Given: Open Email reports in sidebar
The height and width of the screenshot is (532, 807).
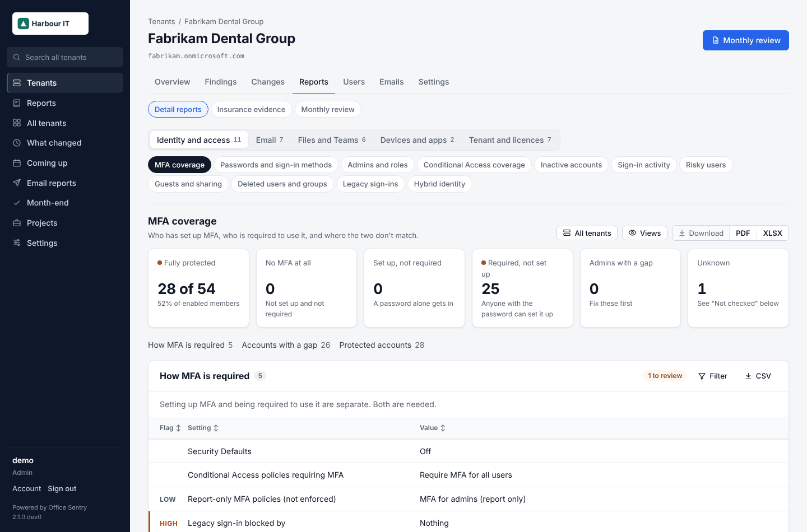Looking at the screenshot, I should (x=65, y=183).
